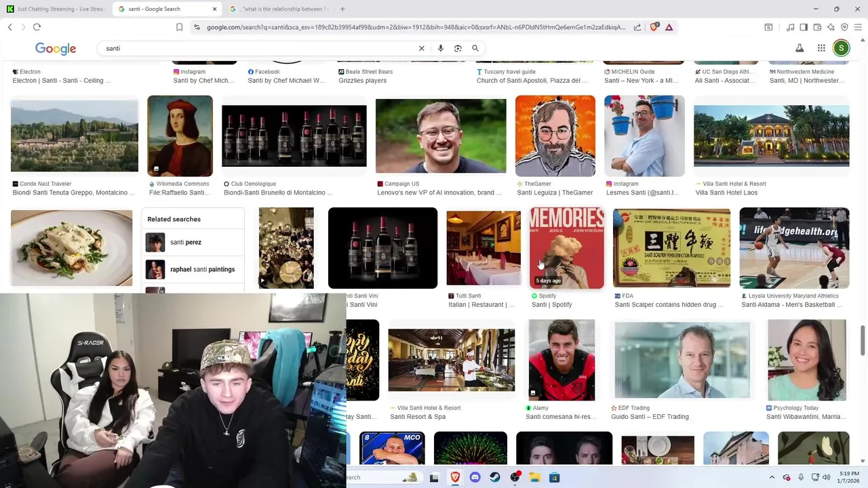Open the music note playlist icon in toolbar
868x488 pixels.
pos(790,27)
